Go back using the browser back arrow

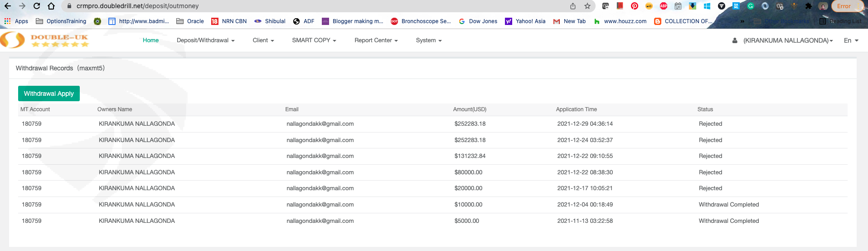point(8,6)
